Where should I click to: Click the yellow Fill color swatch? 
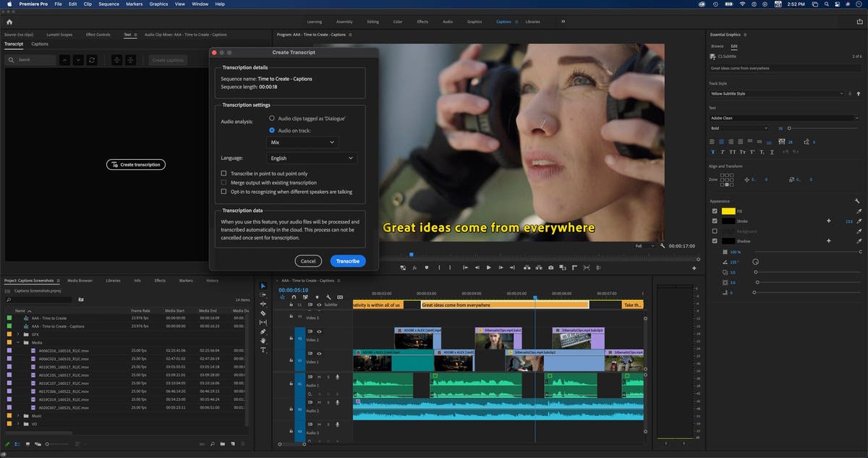[728, 211]
